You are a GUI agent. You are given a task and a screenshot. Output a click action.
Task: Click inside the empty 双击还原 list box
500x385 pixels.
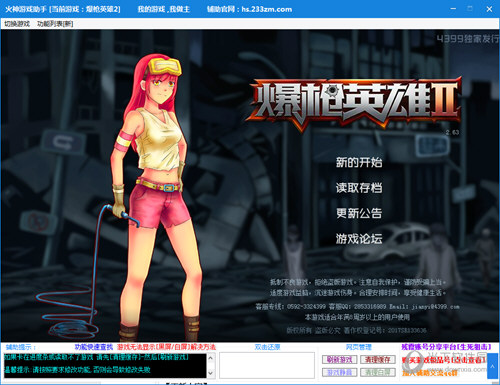click(267, 365)
